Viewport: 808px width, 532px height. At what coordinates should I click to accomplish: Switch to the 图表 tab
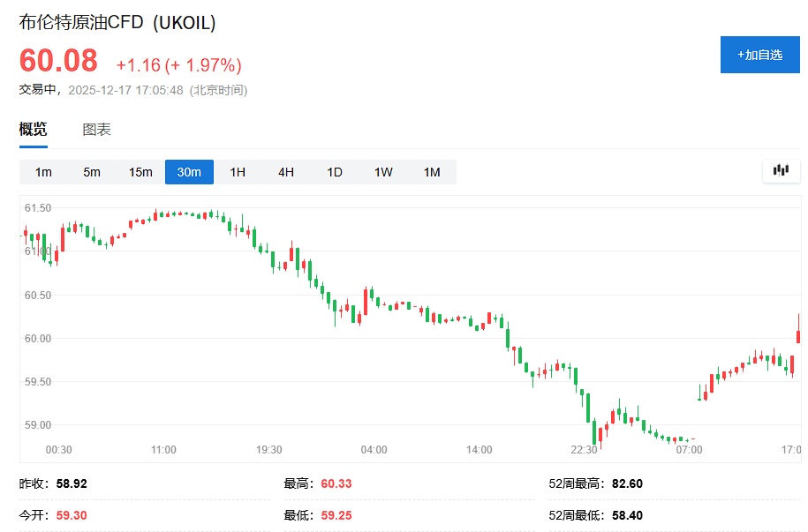(x=96, y=130)
